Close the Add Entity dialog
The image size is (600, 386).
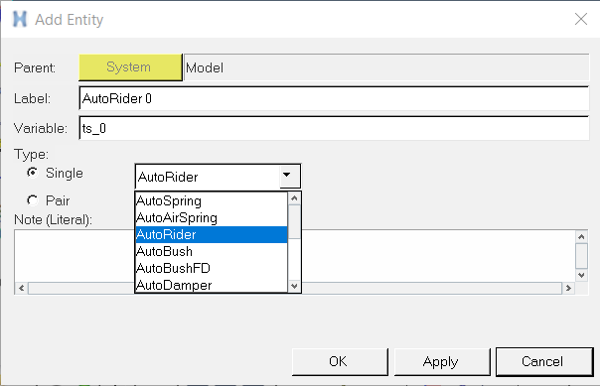[581, 19]
